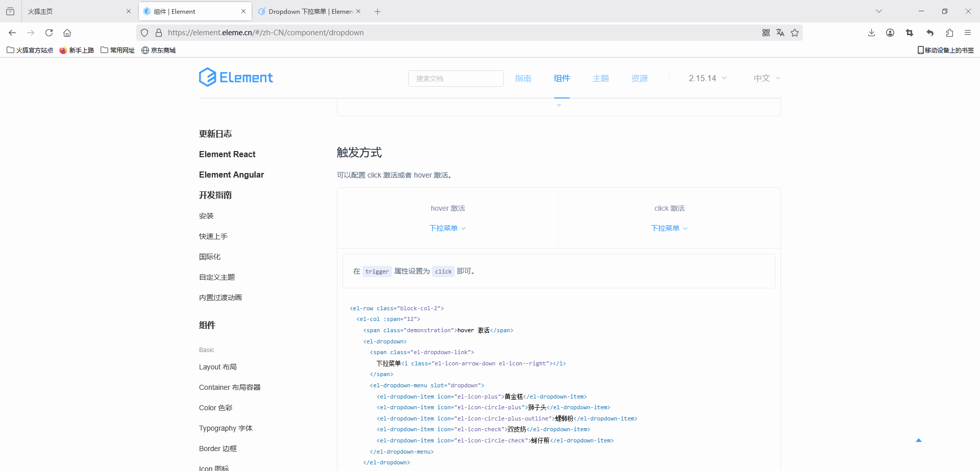Open the downloads panel

(871, 33)
